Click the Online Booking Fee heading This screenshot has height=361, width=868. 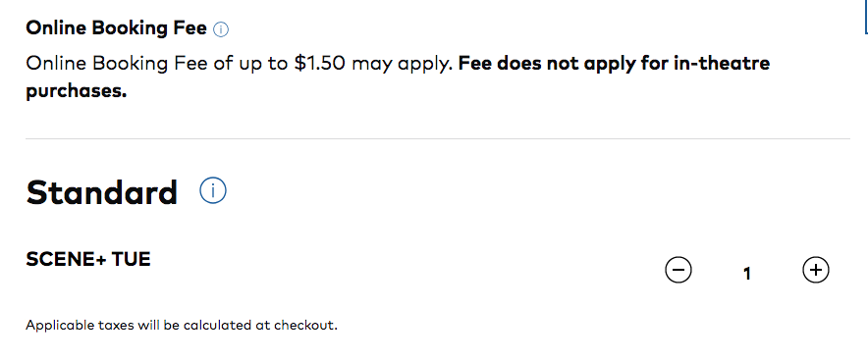116,28
